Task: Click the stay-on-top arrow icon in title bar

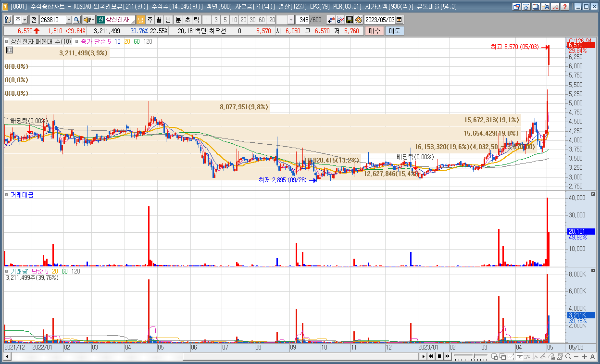Action: [526, 6]
